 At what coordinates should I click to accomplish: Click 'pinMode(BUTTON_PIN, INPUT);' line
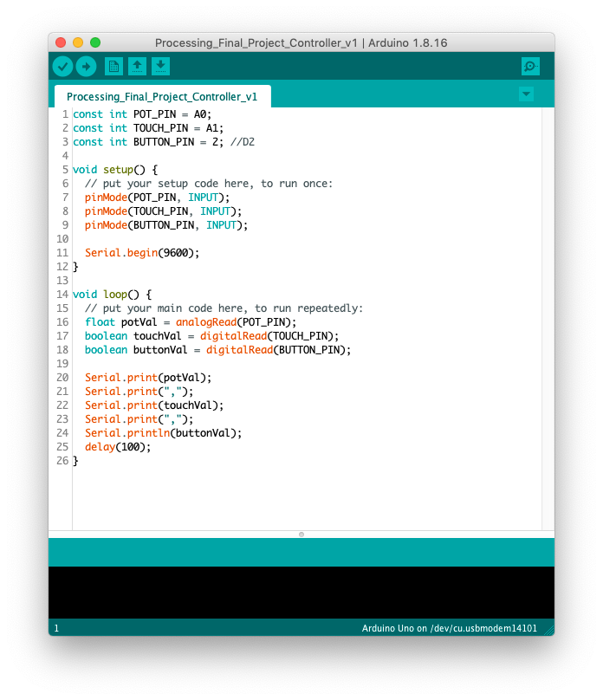[x=166, y=225]
